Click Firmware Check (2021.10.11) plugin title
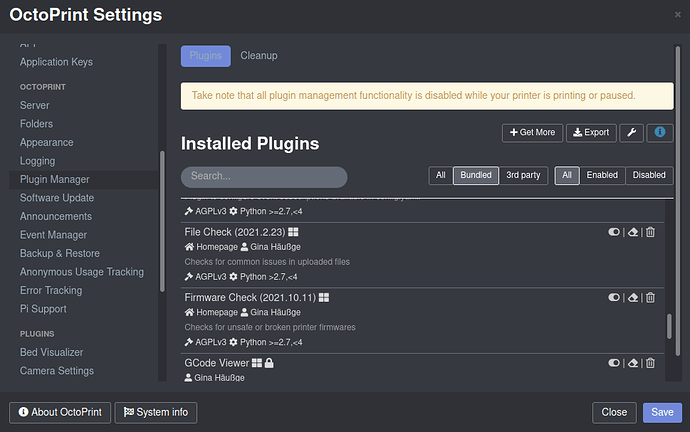The image size is (690, 432). pos(250,297)
